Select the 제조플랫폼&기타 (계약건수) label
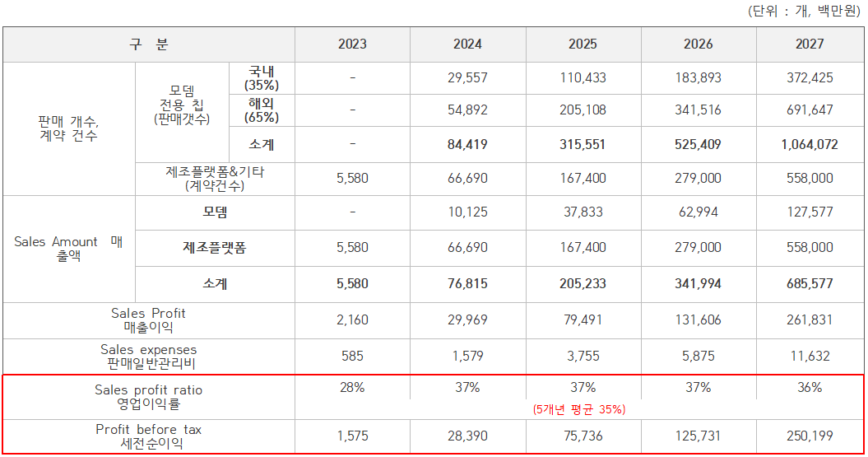Screen dimensions: 868x457 pos(215,179)
